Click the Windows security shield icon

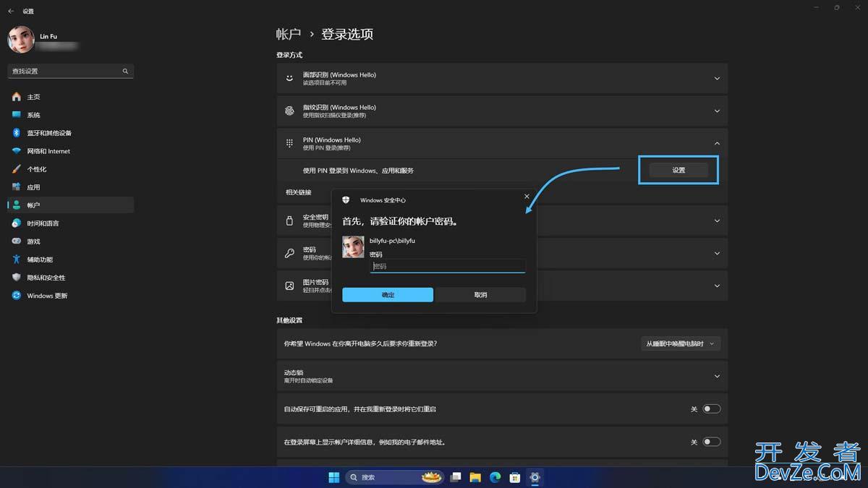[346, 200]
